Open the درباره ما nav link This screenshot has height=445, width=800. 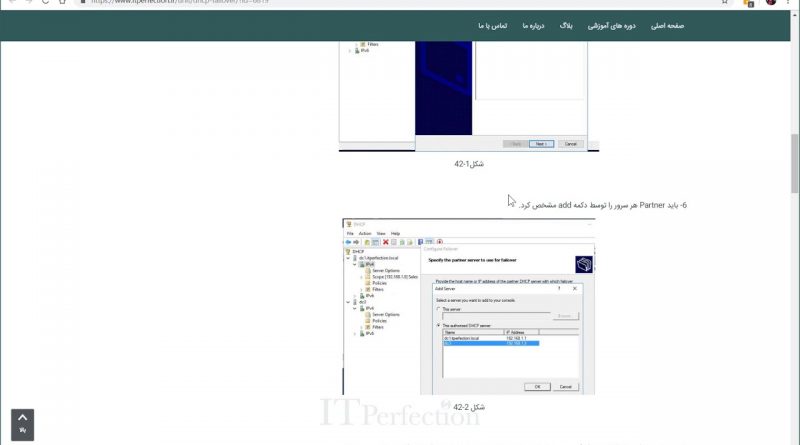533,26
